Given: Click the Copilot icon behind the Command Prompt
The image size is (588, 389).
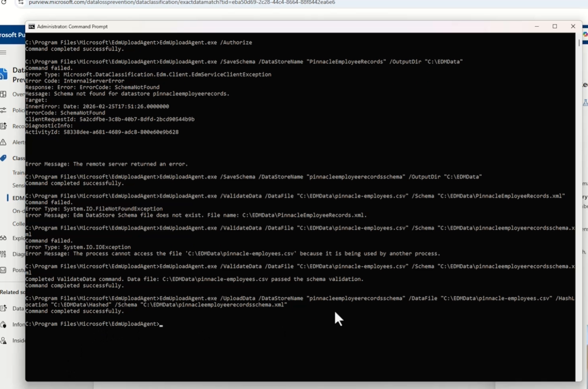Looking at the screenshot, I should 585,35.
